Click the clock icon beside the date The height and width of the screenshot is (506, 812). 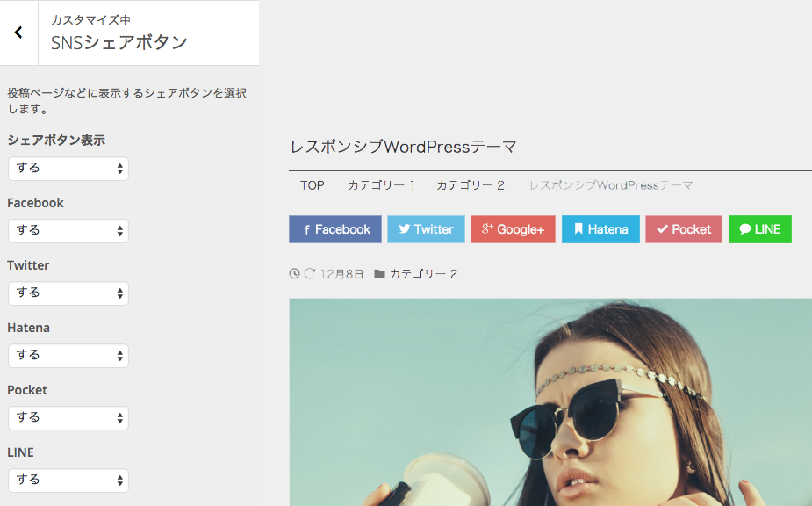(x=295, y=274)
